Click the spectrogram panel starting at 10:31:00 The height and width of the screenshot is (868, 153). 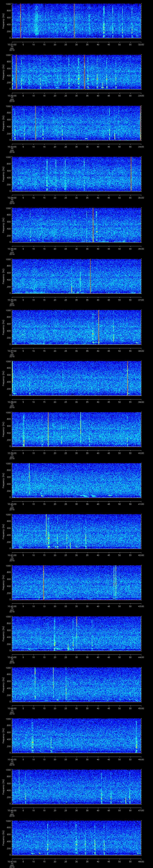pyautogui.click(x=76, y=21)
